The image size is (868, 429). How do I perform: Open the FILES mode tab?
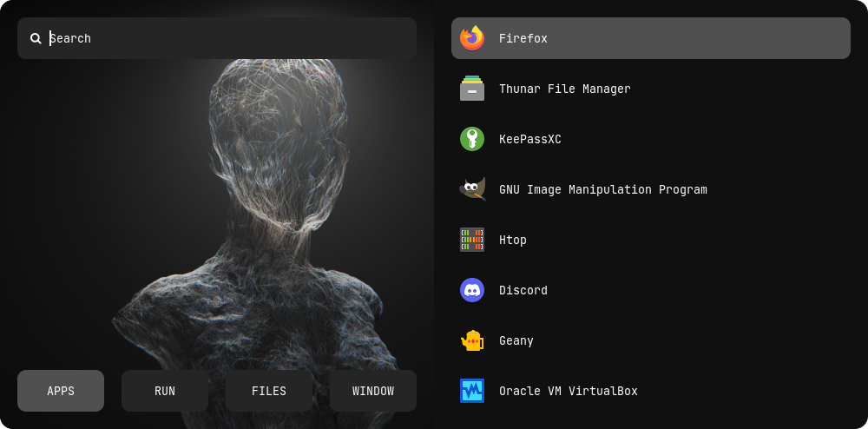point(269,391)
